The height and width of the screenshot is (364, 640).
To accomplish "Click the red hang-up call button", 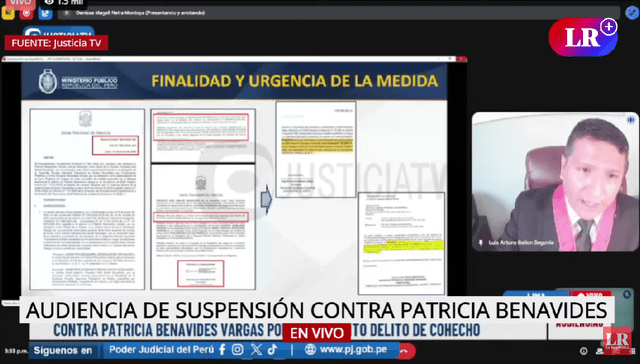I will pos(407,351).
